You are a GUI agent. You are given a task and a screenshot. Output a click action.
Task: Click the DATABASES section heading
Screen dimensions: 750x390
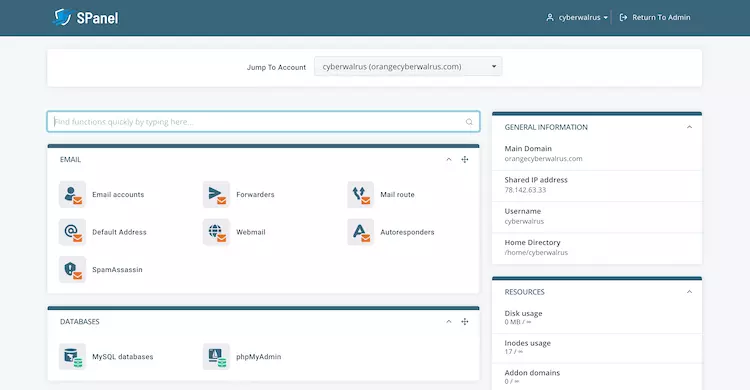coord(80,322)
